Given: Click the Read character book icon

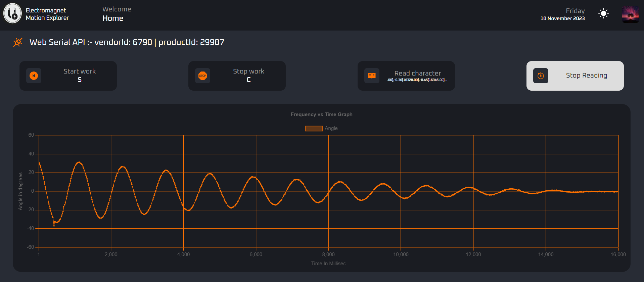Looking at the screenshot, I should [x=372, y=76].
